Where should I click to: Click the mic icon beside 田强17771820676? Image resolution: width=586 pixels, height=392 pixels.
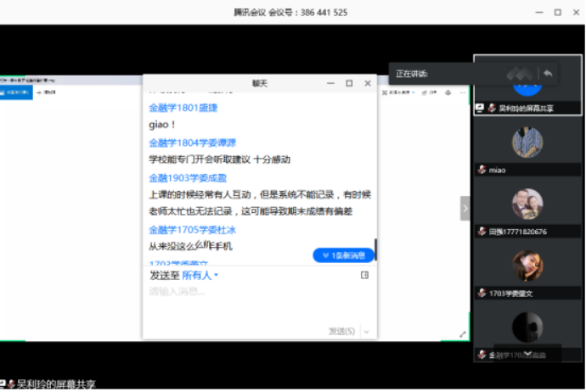tap(482, 232)
